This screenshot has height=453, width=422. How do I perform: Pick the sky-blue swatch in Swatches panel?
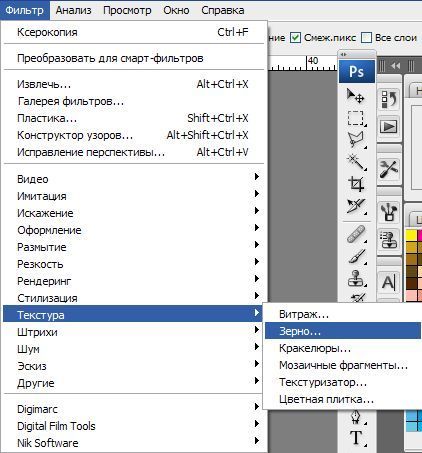[412, 416]
